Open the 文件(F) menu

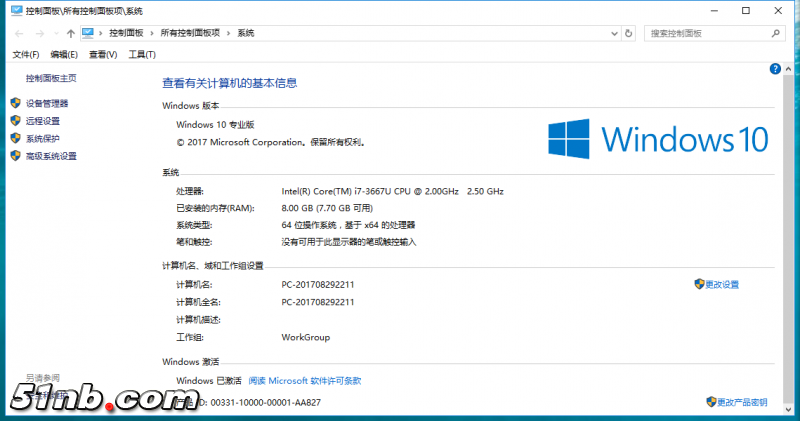click(26, 54)
